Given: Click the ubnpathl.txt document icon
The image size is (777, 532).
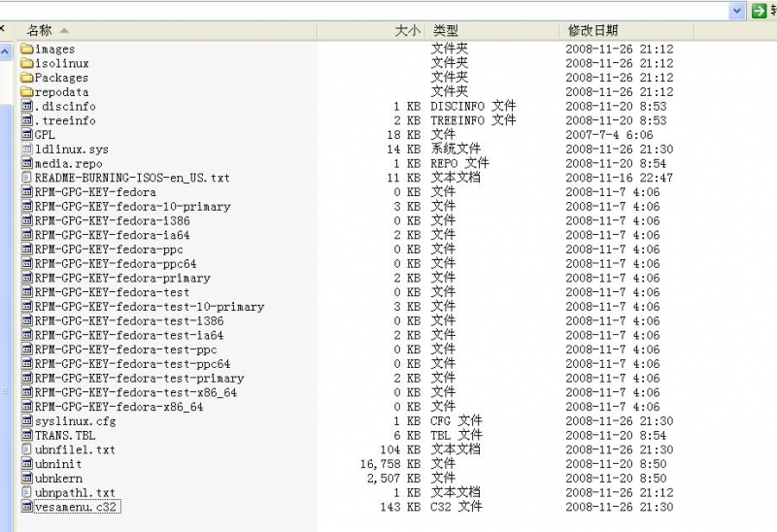Looking at the screenshot, I should click(x=27, y=493).
